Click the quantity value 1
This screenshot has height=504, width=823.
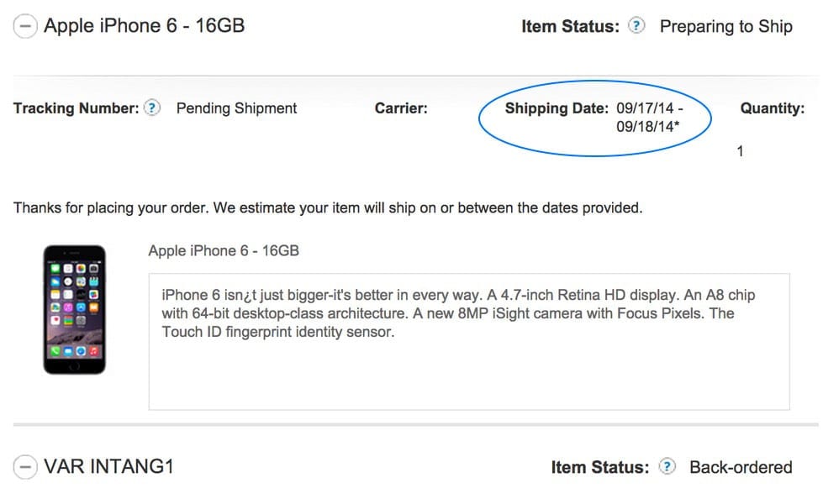(740, 152)
